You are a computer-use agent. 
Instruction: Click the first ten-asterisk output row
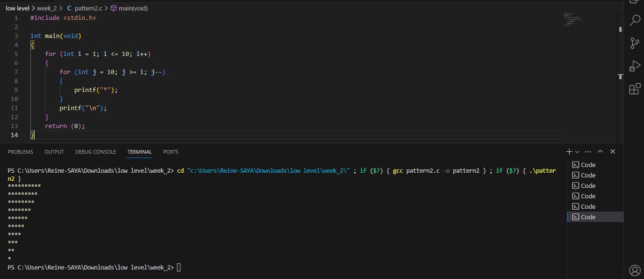24,186
